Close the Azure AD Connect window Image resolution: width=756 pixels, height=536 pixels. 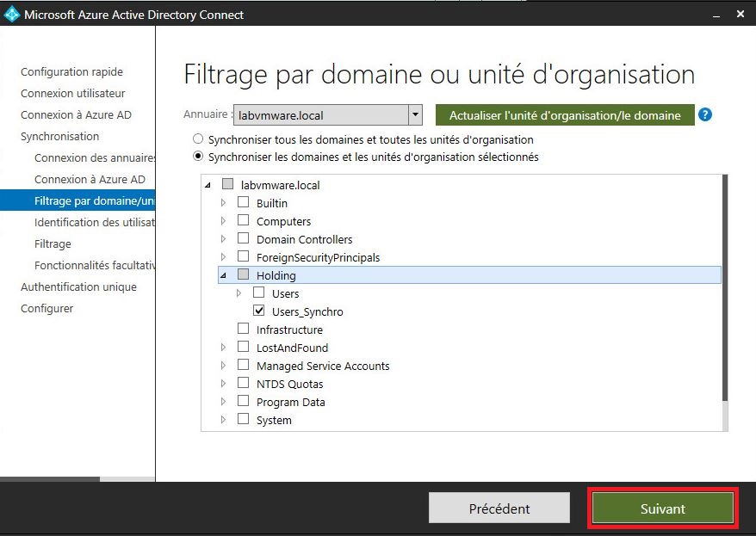(741, 15)
